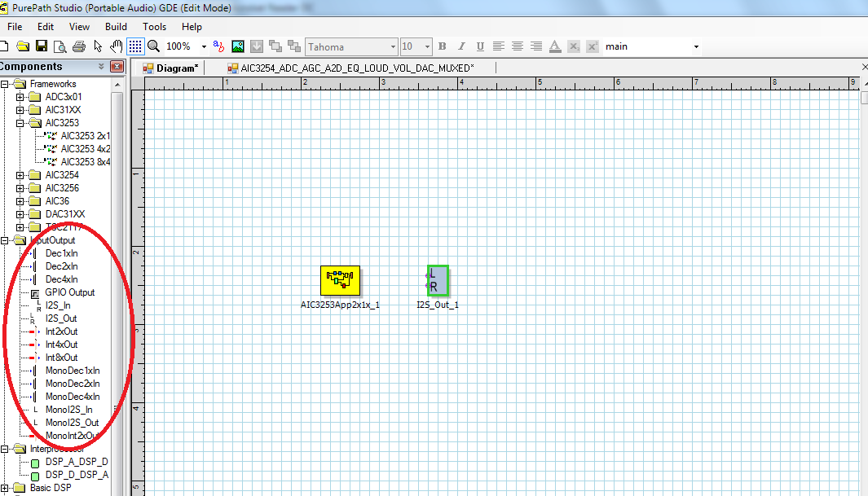The width and height of the screenshot is (868, 496).
Task: Select the hand pan tool
Action: (117, 46)
